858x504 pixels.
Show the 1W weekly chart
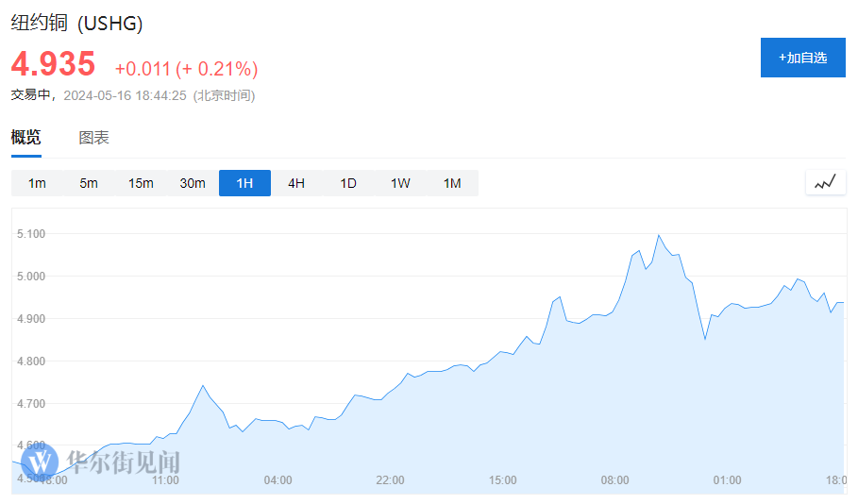(x=400, y=183)
